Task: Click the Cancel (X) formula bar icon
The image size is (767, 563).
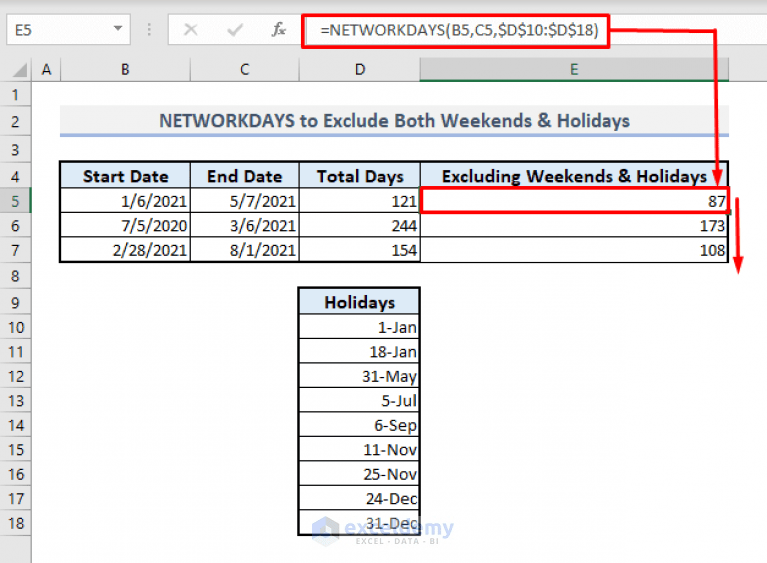Action: pos(190,30)
